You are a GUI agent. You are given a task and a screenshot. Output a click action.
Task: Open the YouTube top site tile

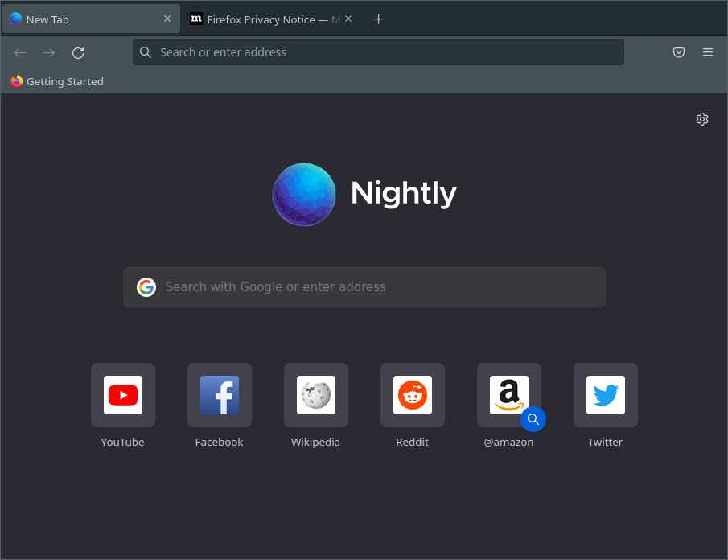[123, 395]
